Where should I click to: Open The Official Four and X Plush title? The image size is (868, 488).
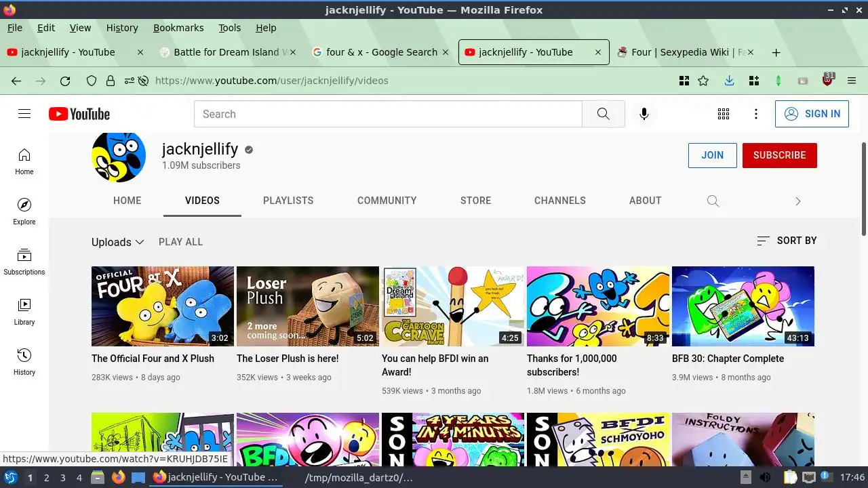point(153,359)
